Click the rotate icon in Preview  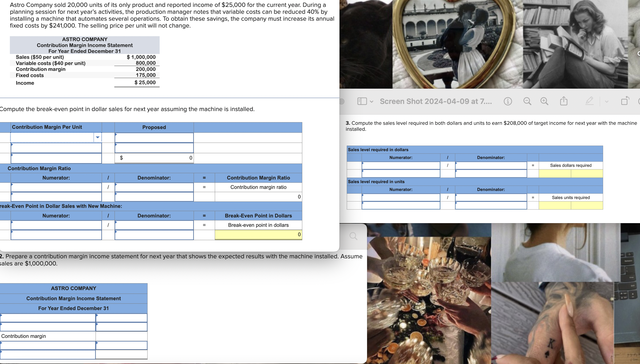click(625, 100)
